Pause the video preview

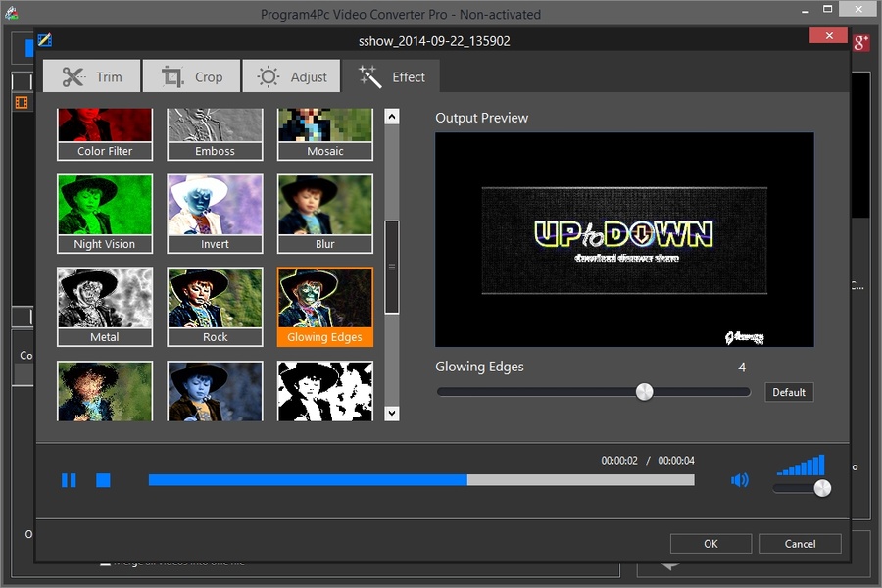point(69,480)
